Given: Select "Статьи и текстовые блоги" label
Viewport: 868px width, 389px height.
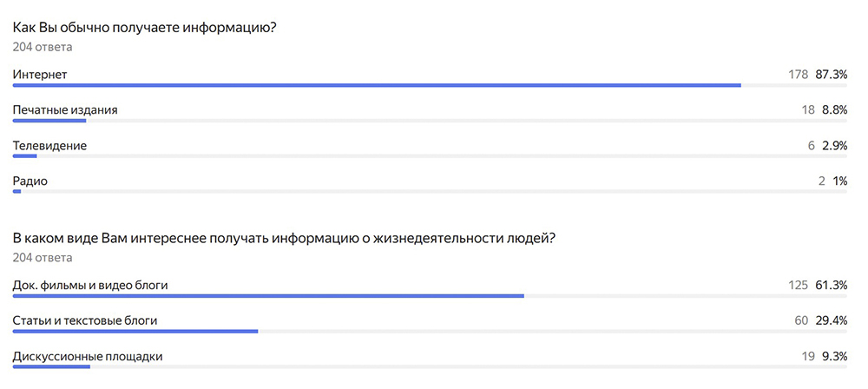Looking at the screenshot, I should (x=85, y=321).
